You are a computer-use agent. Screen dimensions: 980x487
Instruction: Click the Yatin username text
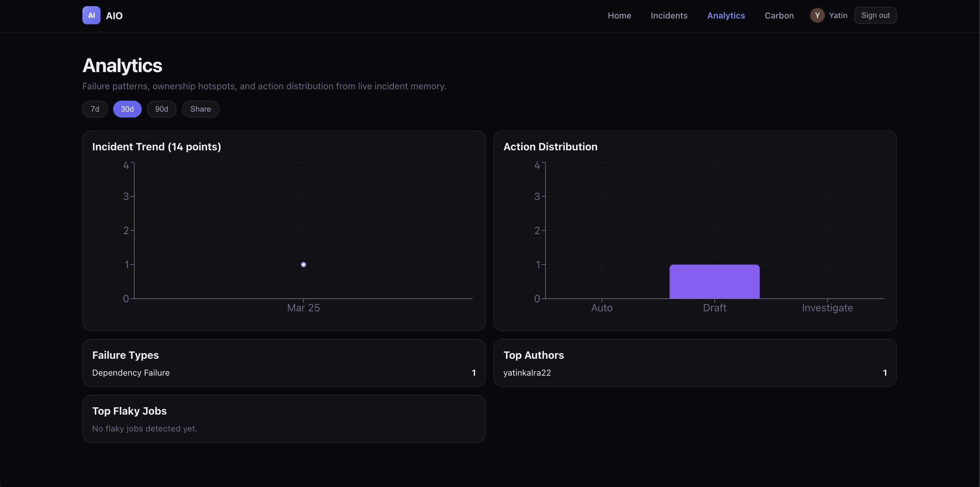[838, 15]
